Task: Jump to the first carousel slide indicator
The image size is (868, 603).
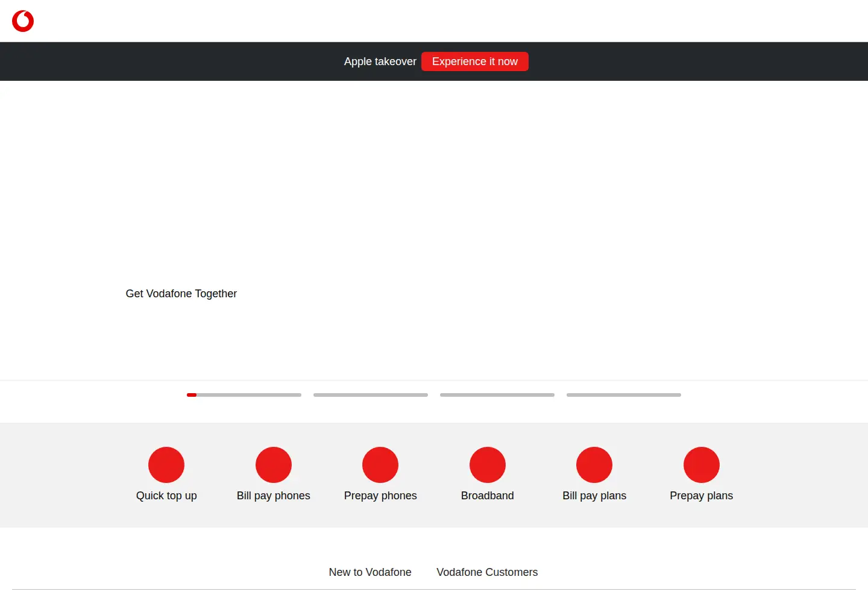Action: (244, 395)
